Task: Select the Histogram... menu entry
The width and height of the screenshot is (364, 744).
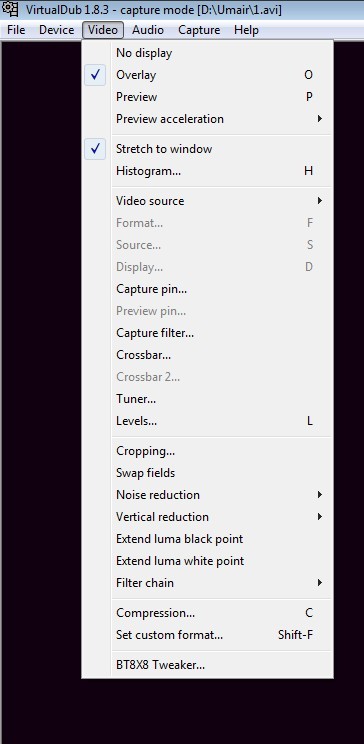Action: click(x=207, y=171)
